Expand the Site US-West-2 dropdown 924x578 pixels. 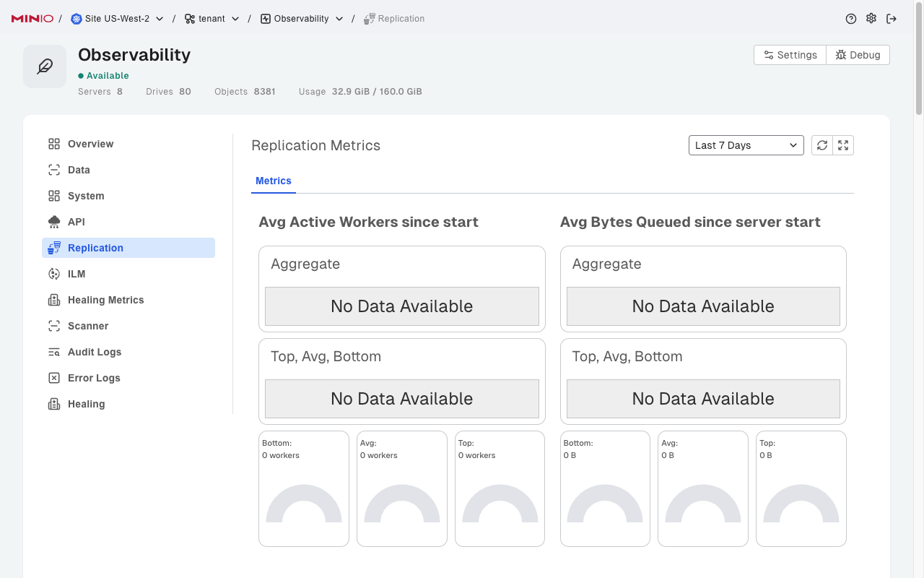(x=160, y=19)
